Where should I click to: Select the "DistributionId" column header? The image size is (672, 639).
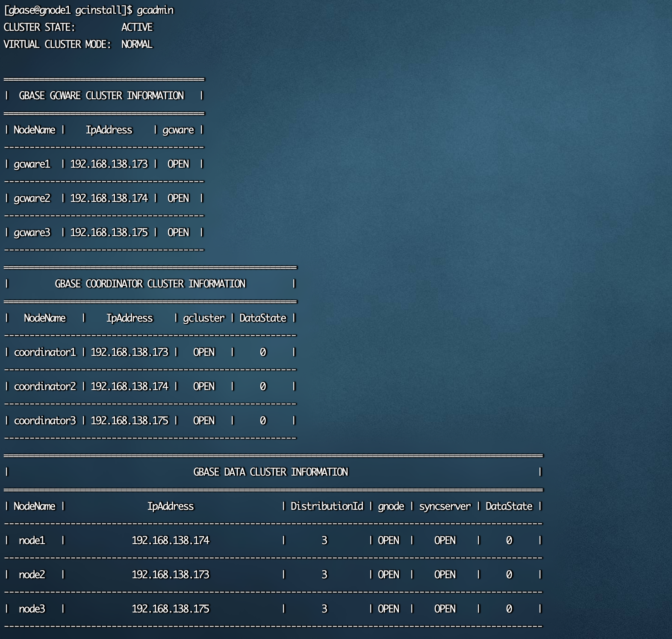(327, 506)
